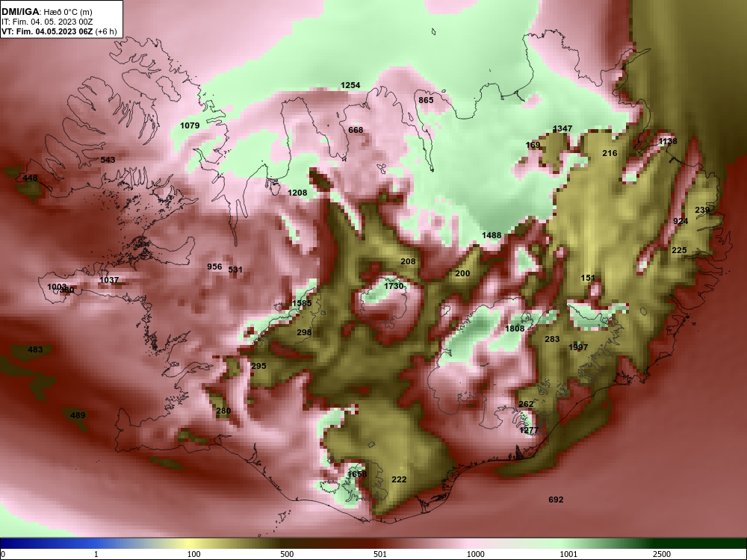The width and height of the screenshot is (747, 560).
Task: Click the 531 map value
Action: click(235, 270)
